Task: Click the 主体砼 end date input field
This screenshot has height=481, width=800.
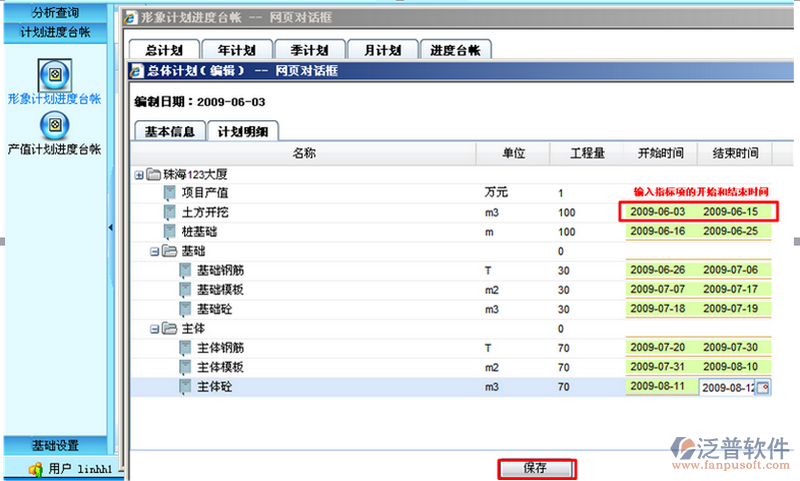Action: 728,388
